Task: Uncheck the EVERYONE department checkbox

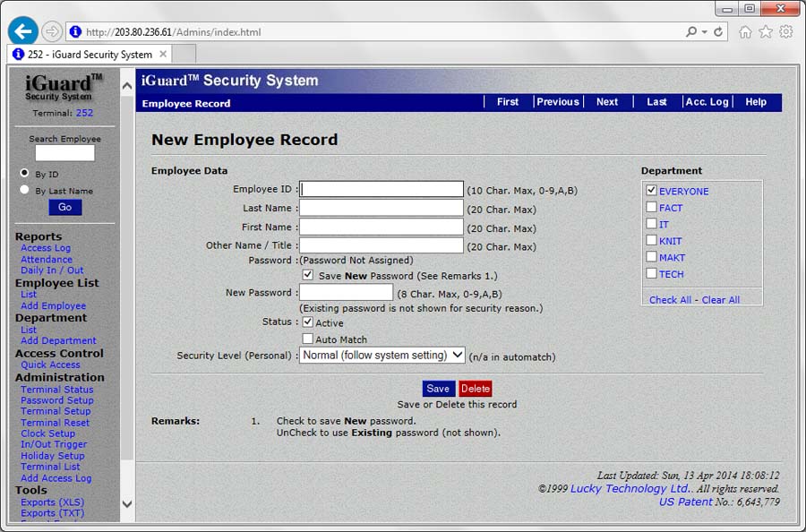Action: tap(651, 190)
